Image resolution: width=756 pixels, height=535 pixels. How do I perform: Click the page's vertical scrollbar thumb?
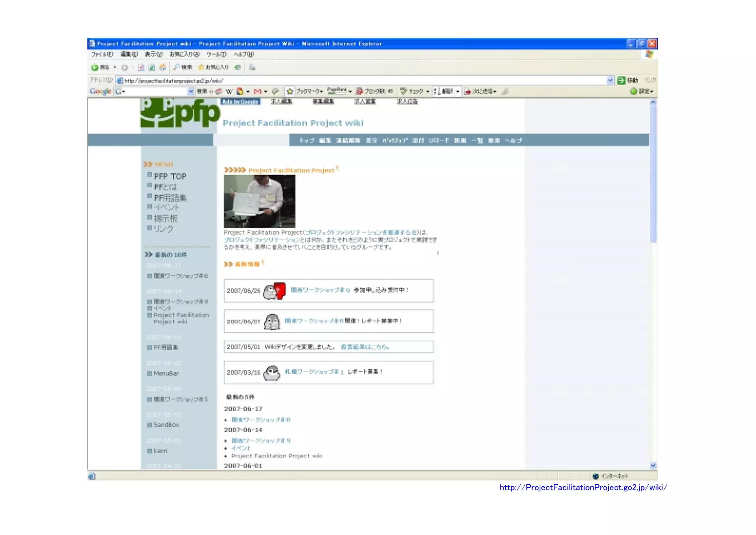tap(653, 174)
